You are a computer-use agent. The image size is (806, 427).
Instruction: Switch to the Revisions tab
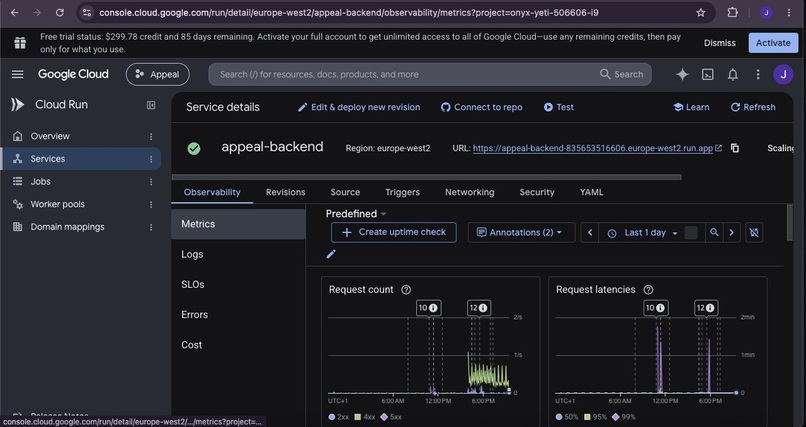point(285,192)
